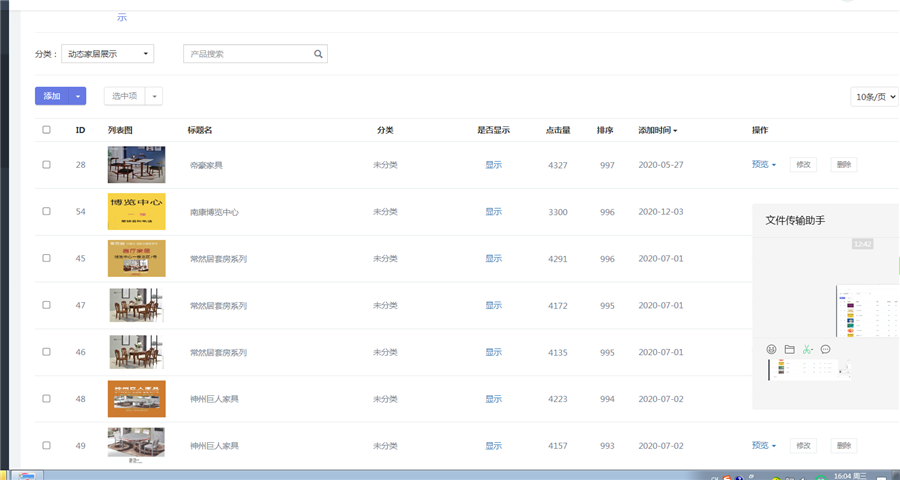Open the arrow dropdown beside 添加 button

pos(77,96)
